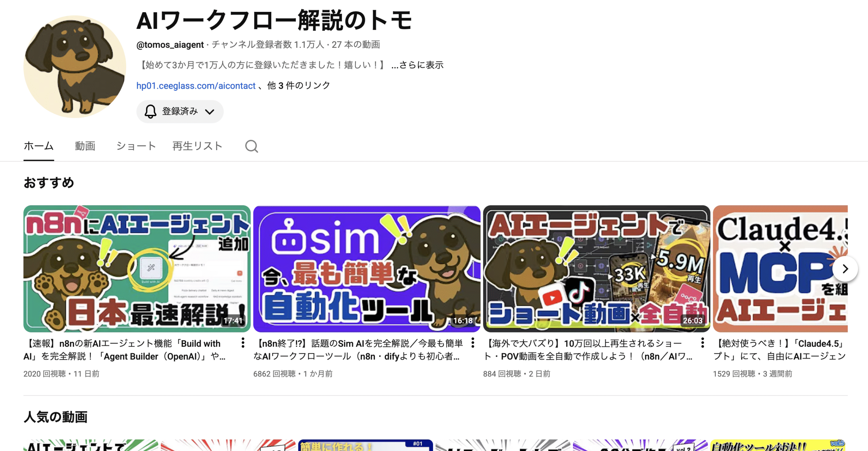Click the next arrow on recommended carousel
The height and width of the screenshot is (451, 868).
click(845, 269)
